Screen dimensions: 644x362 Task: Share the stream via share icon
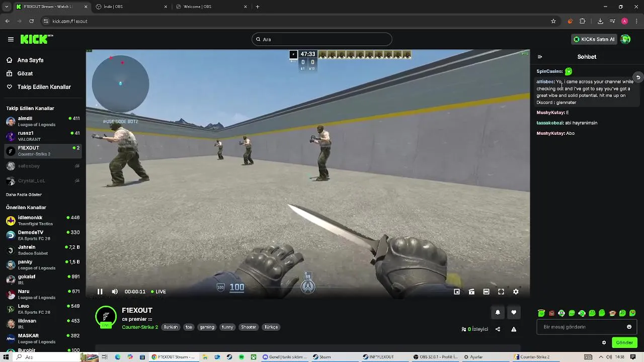(498, 329)
